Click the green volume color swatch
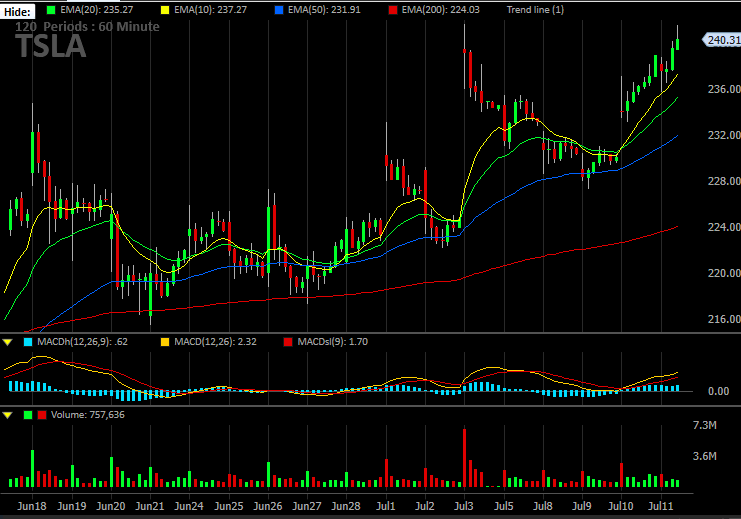The image size is (741, 519). (28, 415)
